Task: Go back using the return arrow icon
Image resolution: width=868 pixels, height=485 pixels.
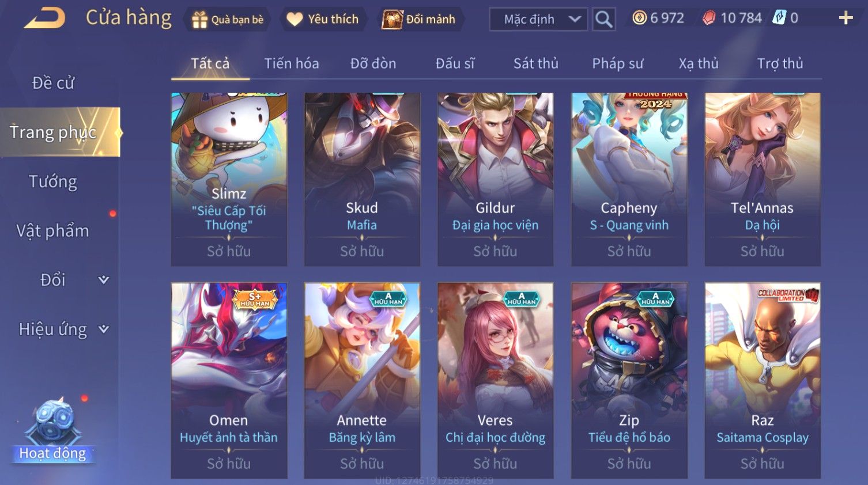Action: pyautogui.click(x=44, y=18)
